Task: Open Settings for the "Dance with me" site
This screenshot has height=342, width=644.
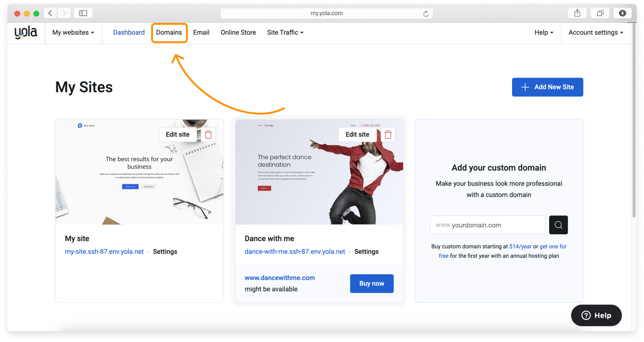Action: pyautogui.click(x=366, y=251)
